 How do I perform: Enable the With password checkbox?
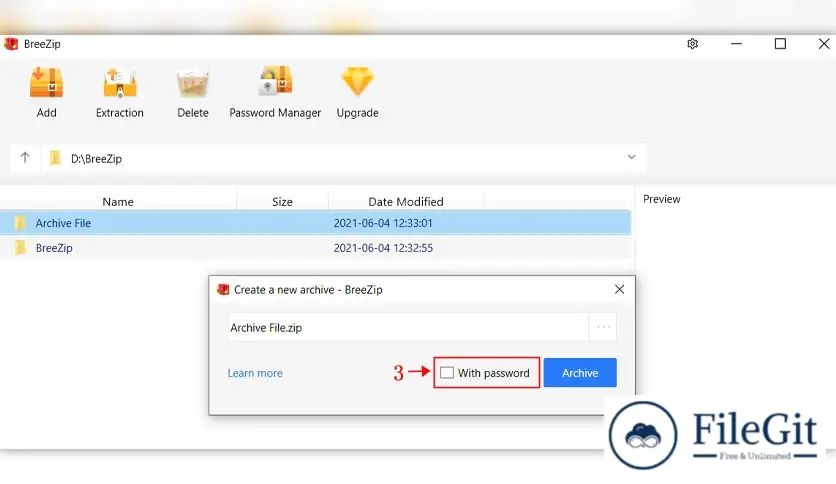[447, 373]
